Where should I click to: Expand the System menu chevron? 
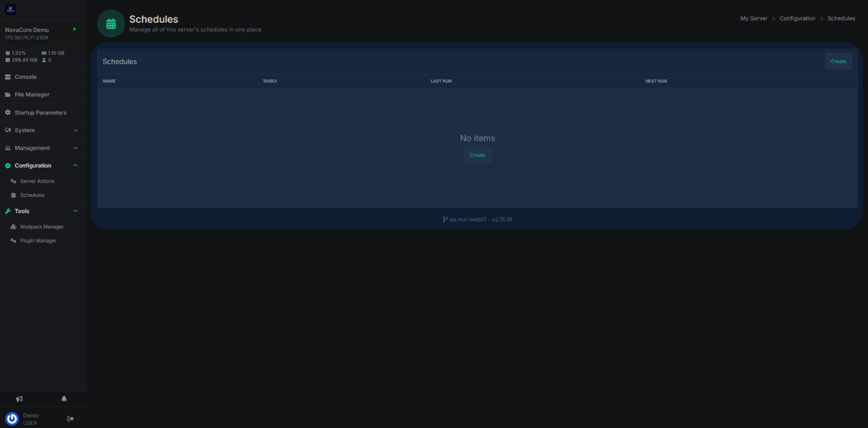[75, 130]
